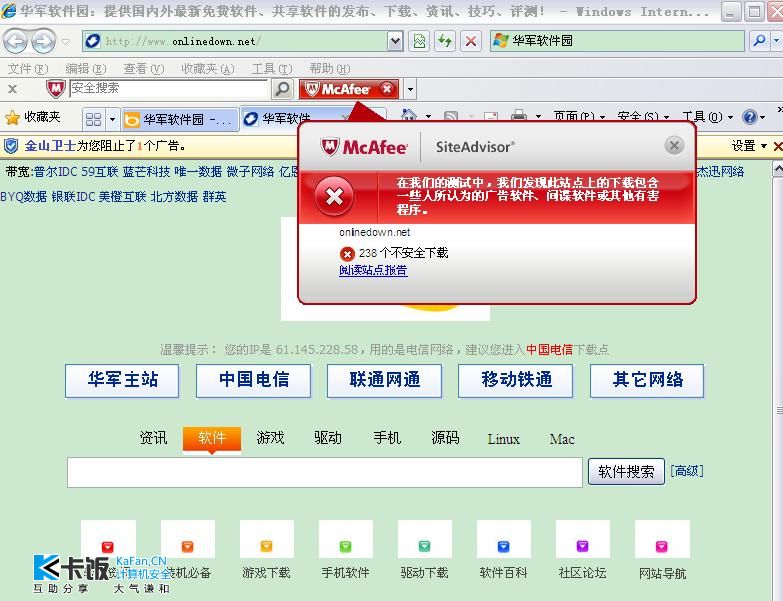783x601 pixels.
Task: Click the 收藏夹 favorites star button
Action: pyautogui.click(x=32, y=118)
